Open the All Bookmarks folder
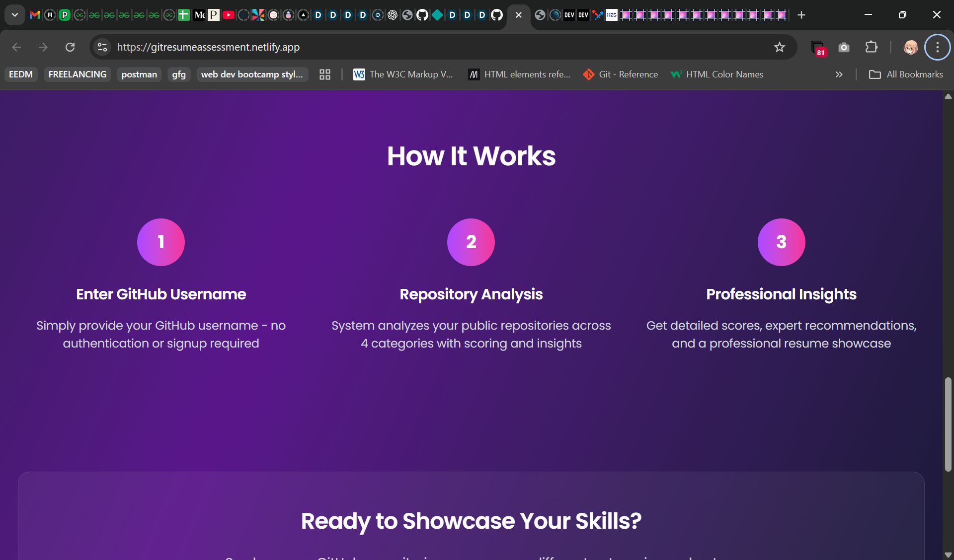This screenshot has height=560, width=954. (x=906, y=74)
